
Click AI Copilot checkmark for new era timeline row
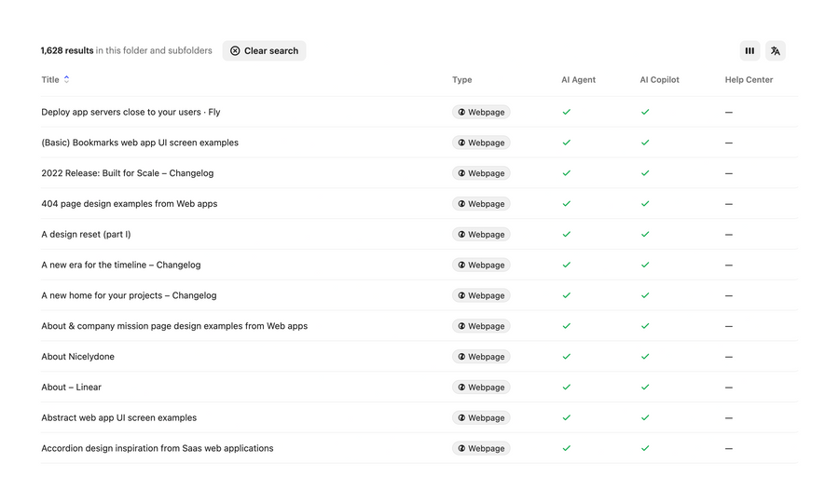click(645, 265)
